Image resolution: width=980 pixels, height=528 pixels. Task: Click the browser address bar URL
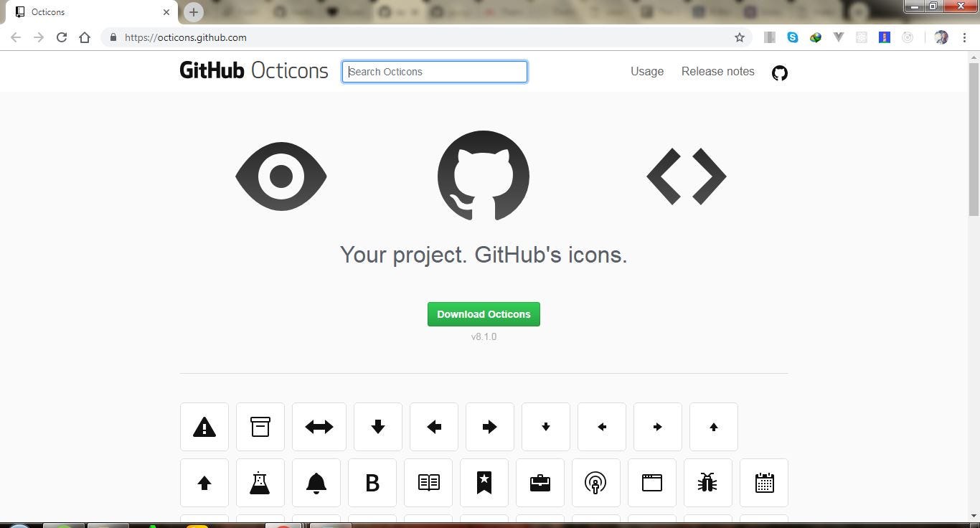186,37
